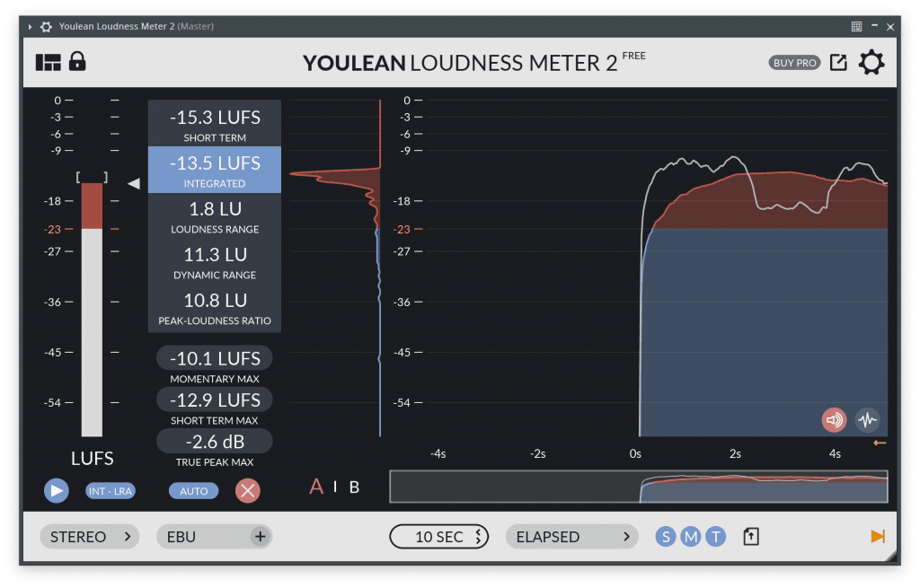Toggle the T true peak graph button
Image resolution: width=920 pixels, height=588 pixels.
[x=716, y=537]
